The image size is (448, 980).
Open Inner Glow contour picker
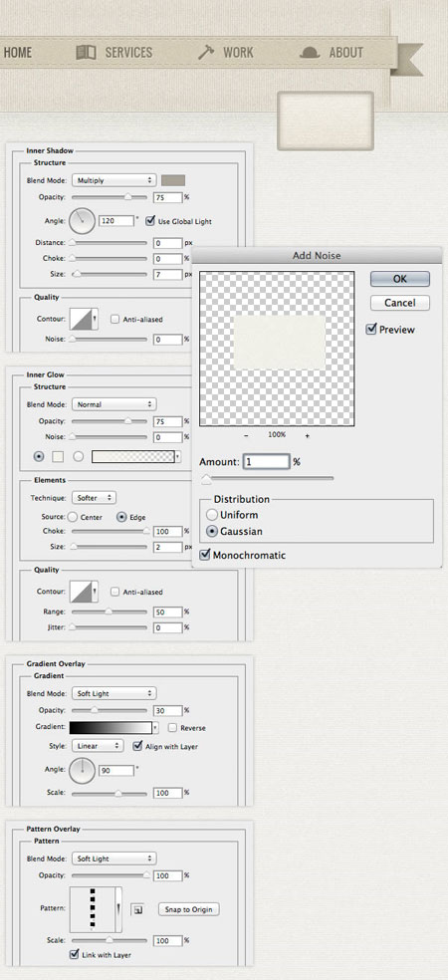coord(83,592)
